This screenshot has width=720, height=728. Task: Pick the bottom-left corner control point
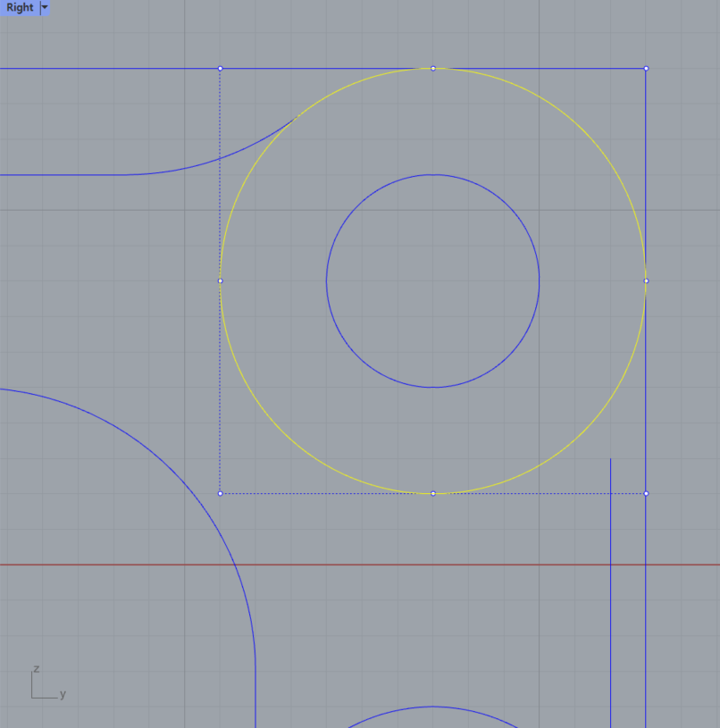tap(221, 494)
